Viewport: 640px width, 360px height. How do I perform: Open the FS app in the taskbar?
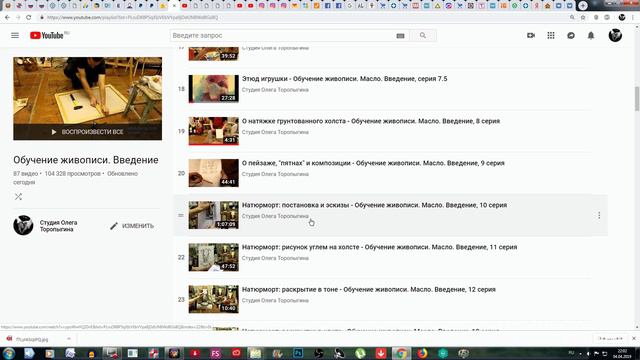point(215,353)
